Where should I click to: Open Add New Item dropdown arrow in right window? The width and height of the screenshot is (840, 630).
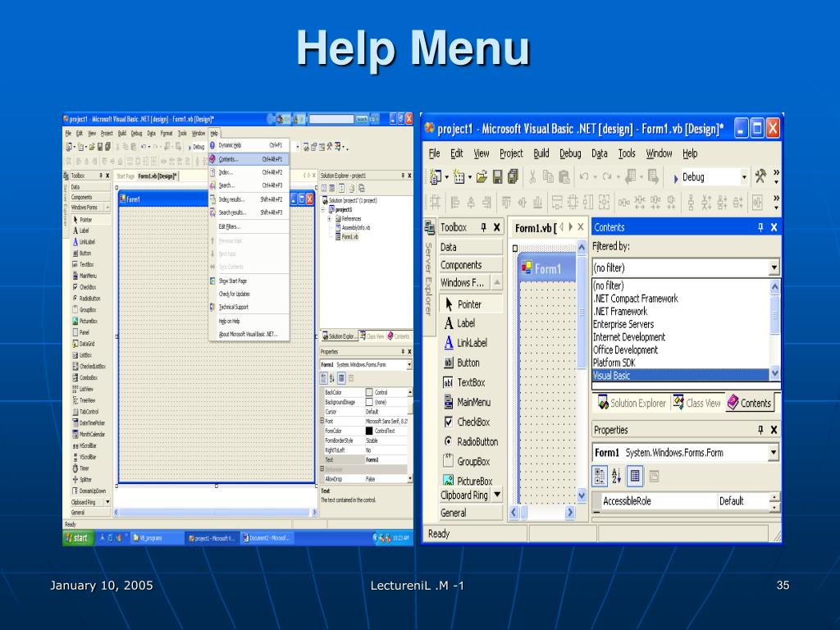pos(470,177)
